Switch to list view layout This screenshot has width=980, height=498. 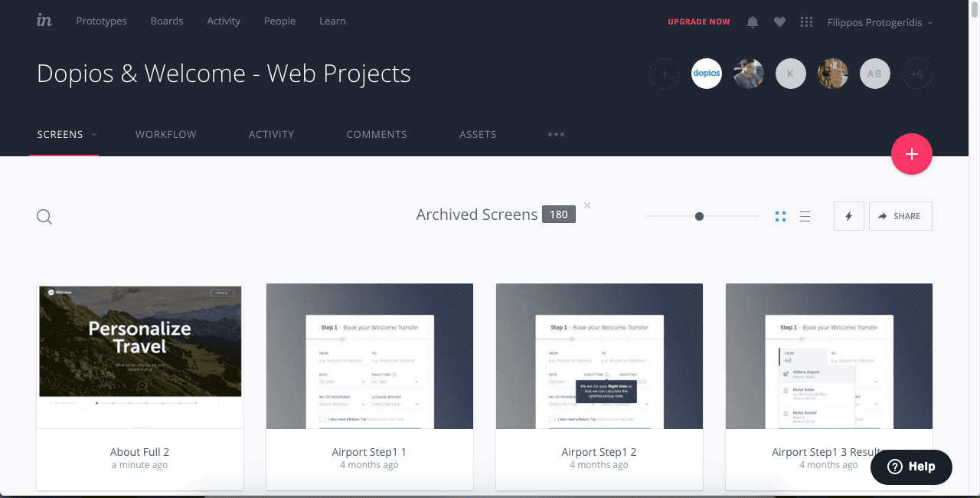pyautogui.click(x=805, y=217)
